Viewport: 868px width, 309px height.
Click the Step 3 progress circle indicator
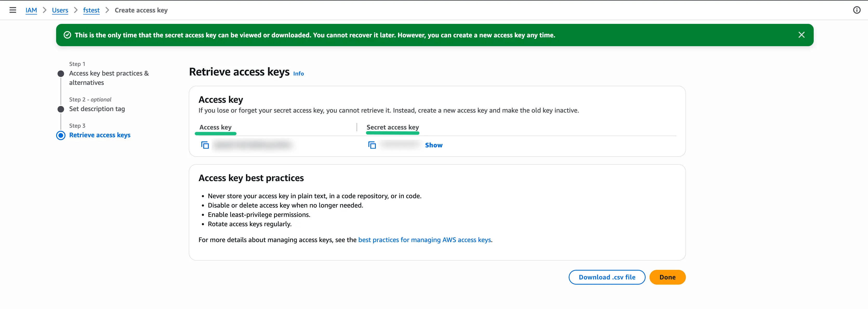[x=61, y=136]
